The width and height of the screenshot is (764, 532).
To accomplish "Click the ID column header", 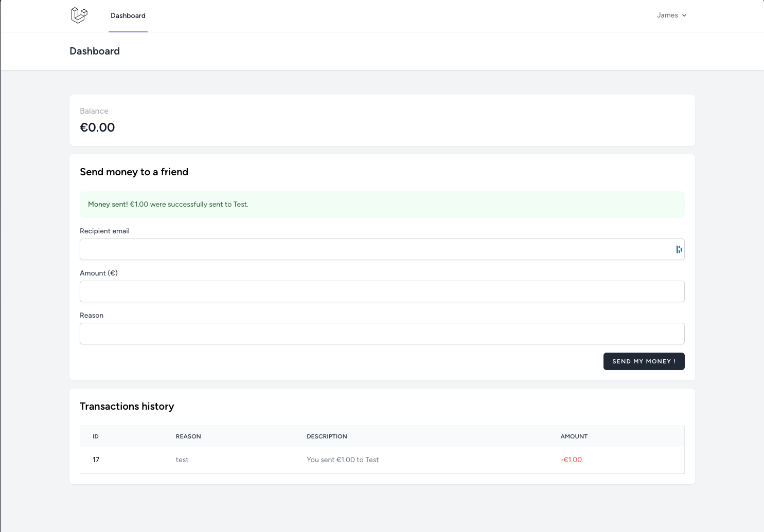I will point(96,436).
